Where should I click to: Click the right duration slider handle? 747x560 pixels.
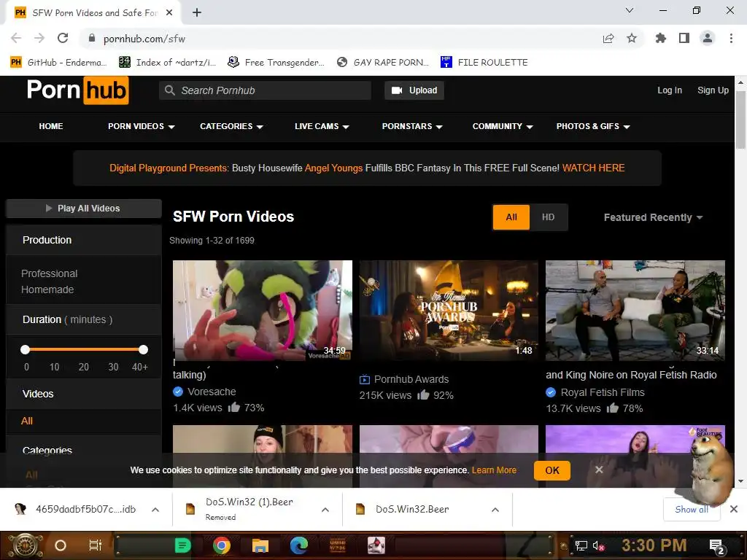(x=144, y=350)
